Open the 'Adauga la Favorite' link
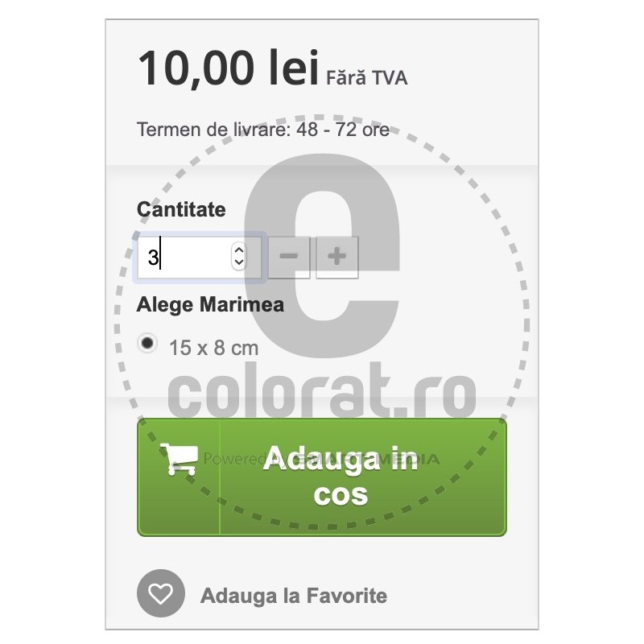Image resolution: width=644 pixels, height=644 pixels. click(293, 597)
